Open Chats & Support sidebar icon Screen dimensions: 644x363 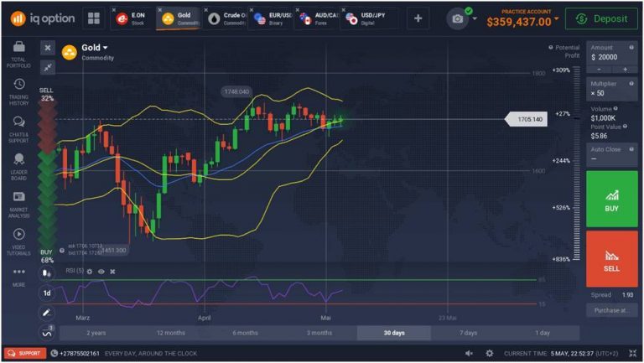click(x=18, y=127)
